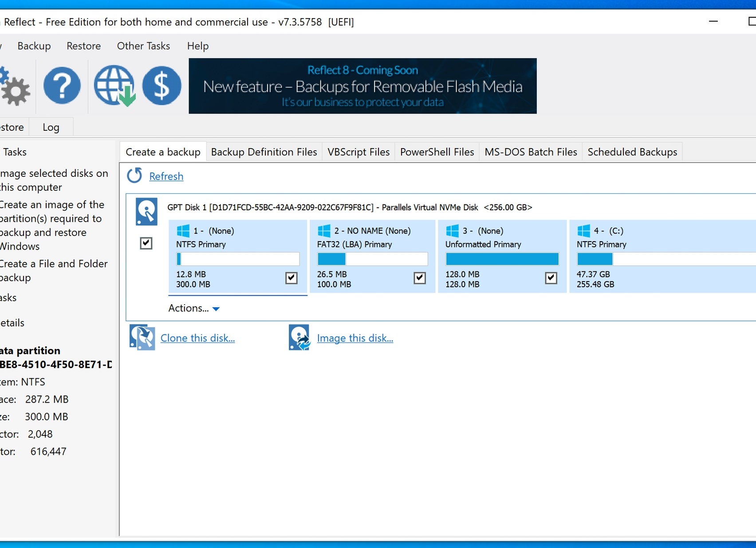Click the 47.37 GB used value
This screenshot has height=548, width=756.
593,274
